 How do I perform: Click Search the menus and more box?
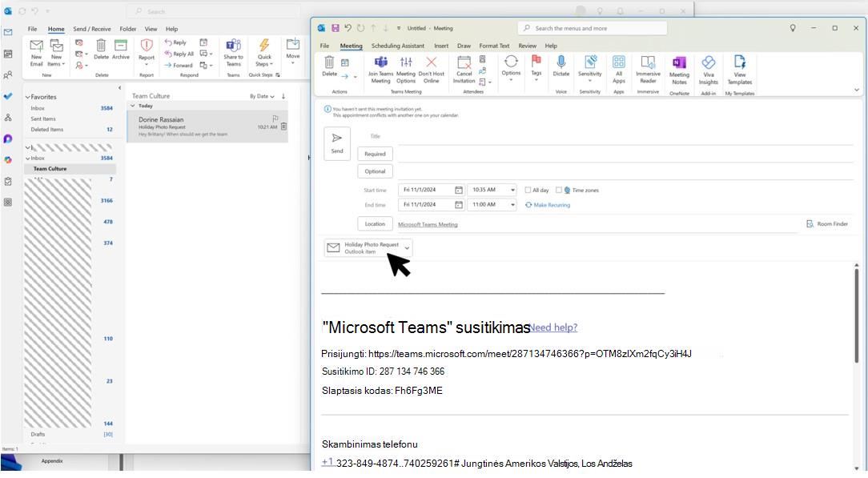[593, 28]
